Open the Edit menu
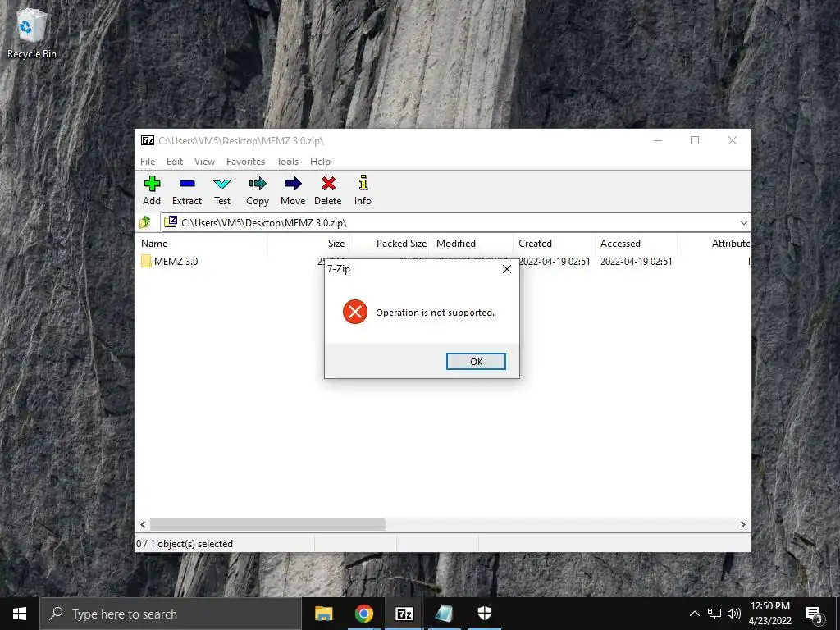This screenshot has height=630, width=840. pyautogui.click(x=175, y=162)
